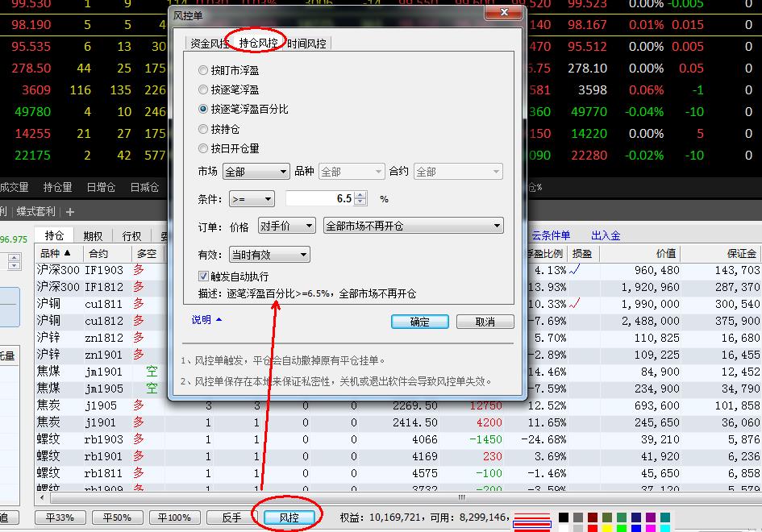This screenshot has width=762, height=532.
Task: Switch to the 时间风控 tab
Action: 307,44
